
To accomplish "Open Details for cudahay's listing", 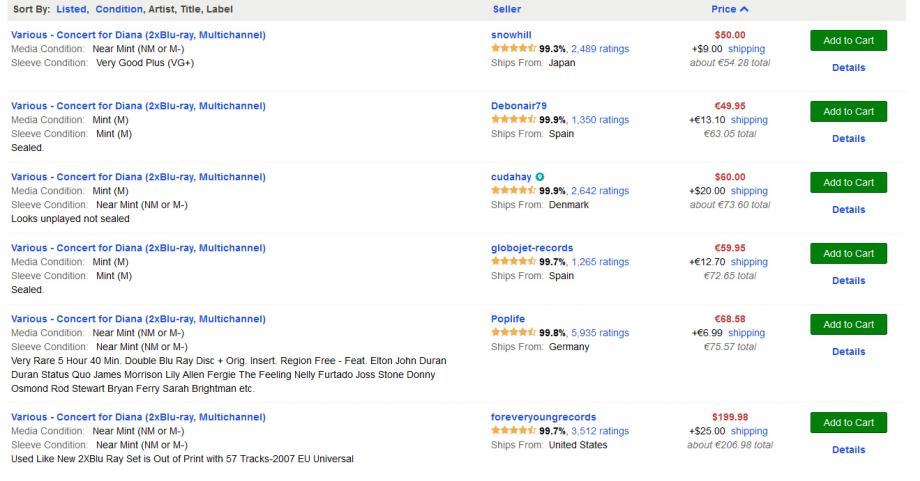I will (848, 210).
